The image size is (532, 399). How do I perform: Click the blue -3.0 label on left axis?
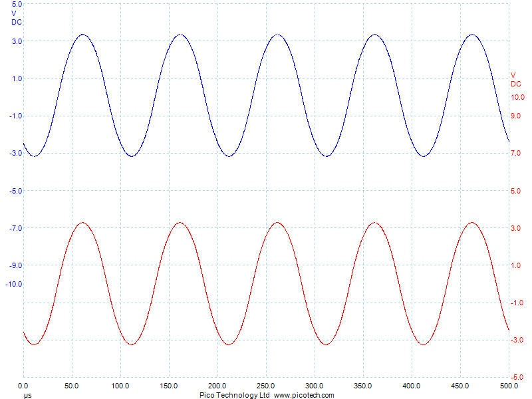pos(15,154)
